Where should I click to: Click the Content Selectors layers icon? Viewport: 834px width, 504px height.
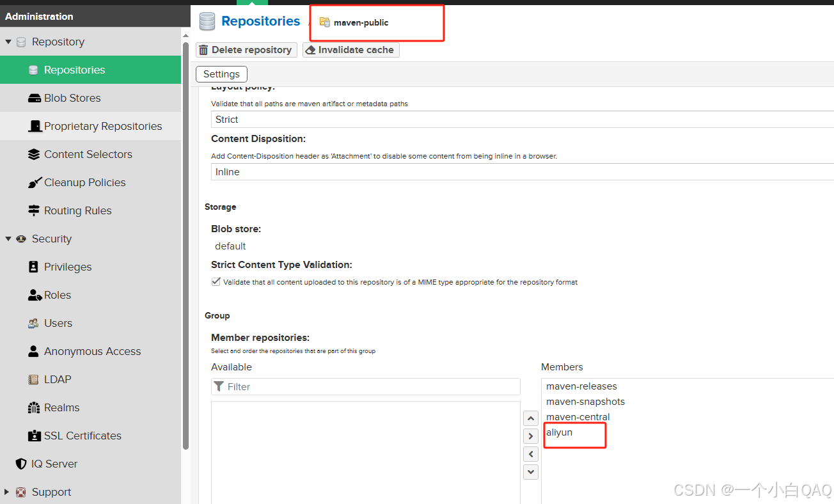(x=34, y=155)
